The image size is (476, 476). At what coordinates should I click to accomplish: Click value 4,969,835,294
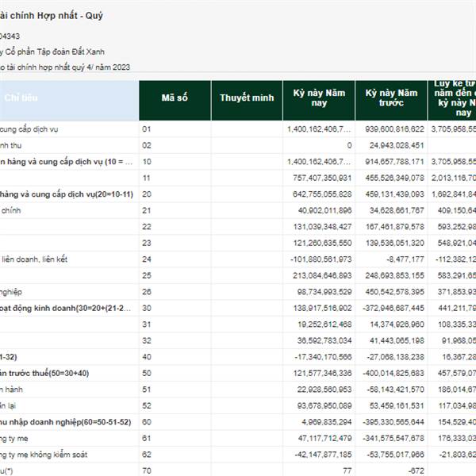327,422
